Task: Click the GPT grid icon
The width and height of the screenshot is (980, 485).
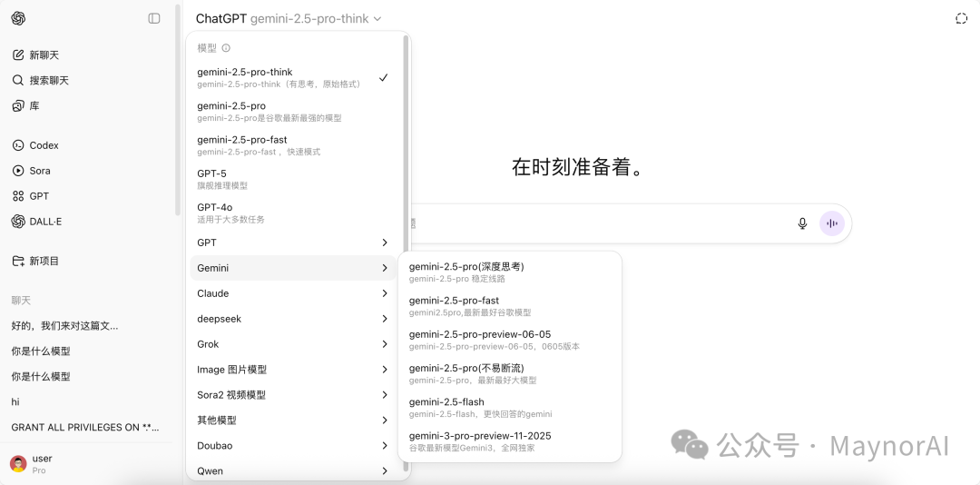Action: (18, 196)
